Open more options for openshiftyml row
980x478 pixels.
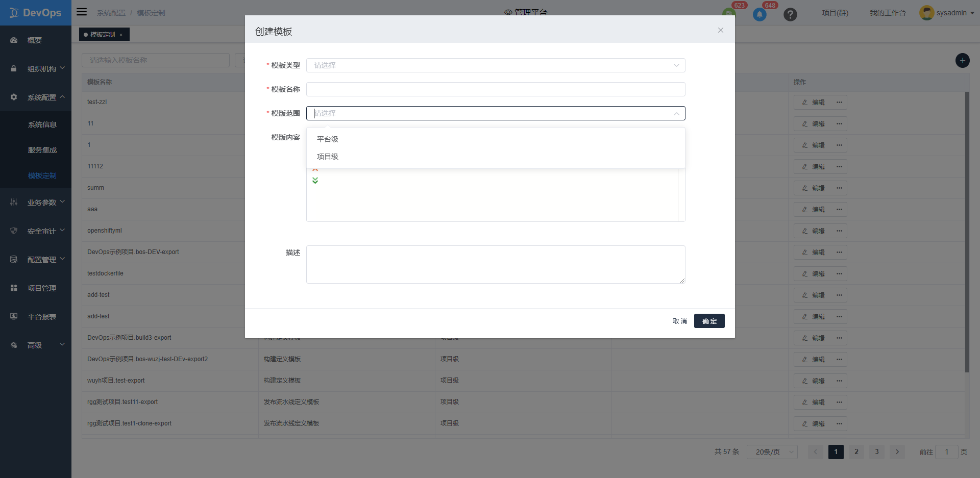pos(839,231)
